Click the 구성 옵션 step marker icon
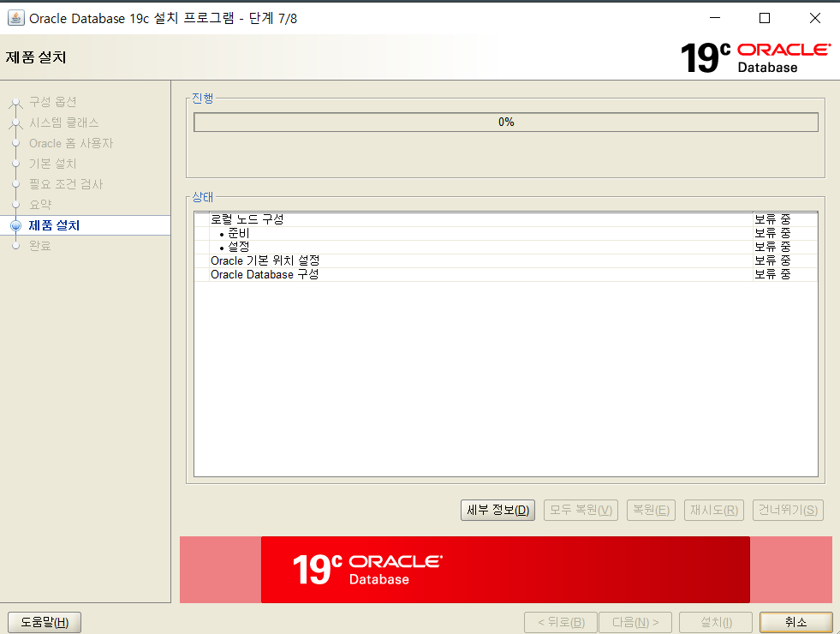 coord(15,101)
